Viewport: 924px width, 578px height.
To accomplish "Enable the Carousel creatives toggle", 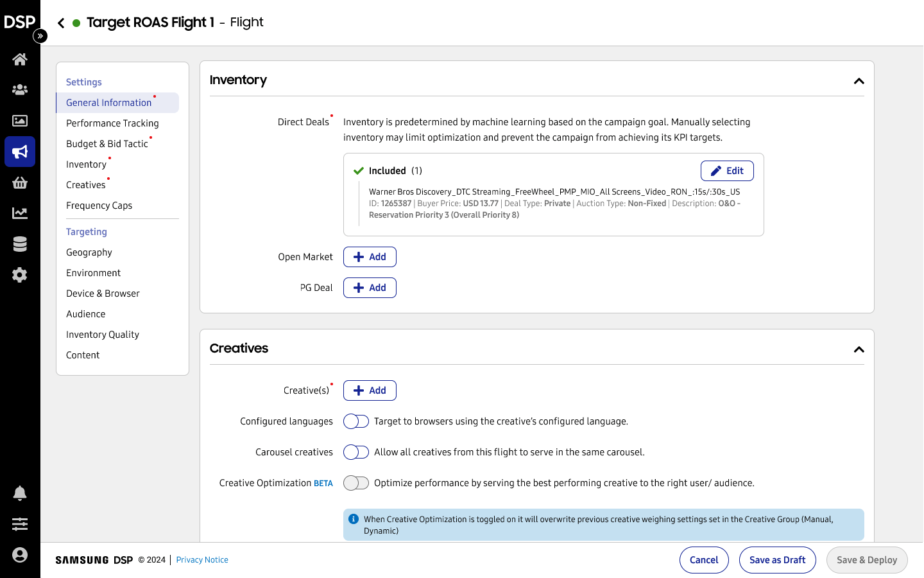I will click(356, 452).
